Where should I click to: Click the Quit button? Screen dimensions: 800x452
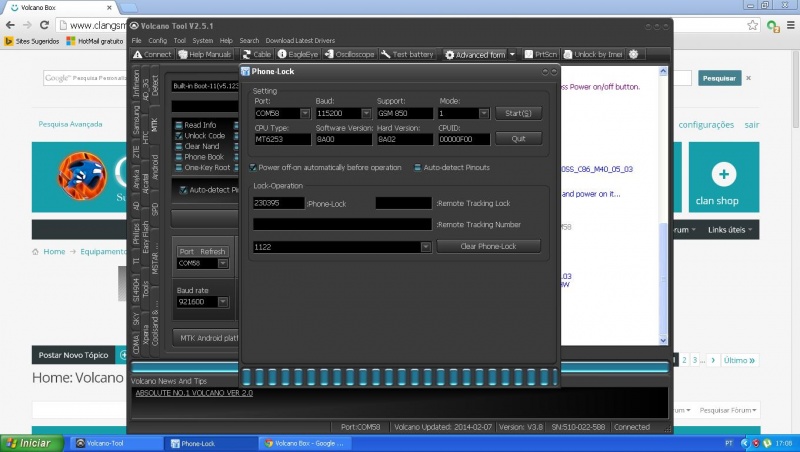pos(518,139)
